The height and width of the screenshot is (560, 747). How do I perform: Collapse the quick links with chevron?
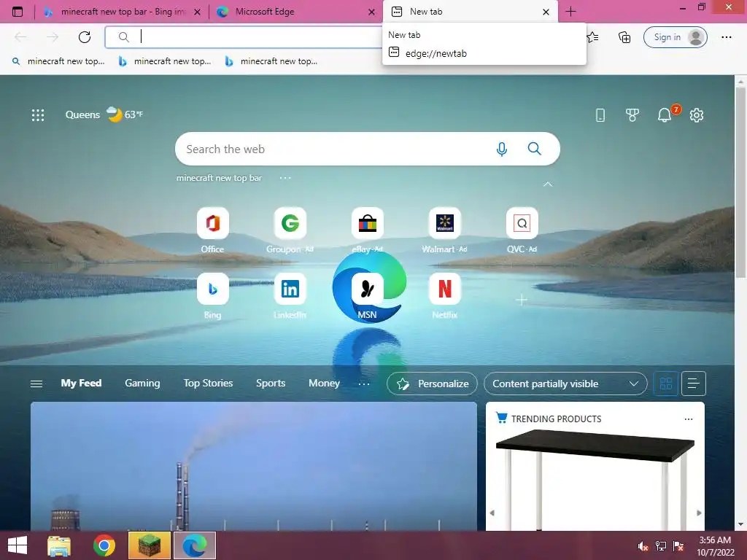[548, 184]
